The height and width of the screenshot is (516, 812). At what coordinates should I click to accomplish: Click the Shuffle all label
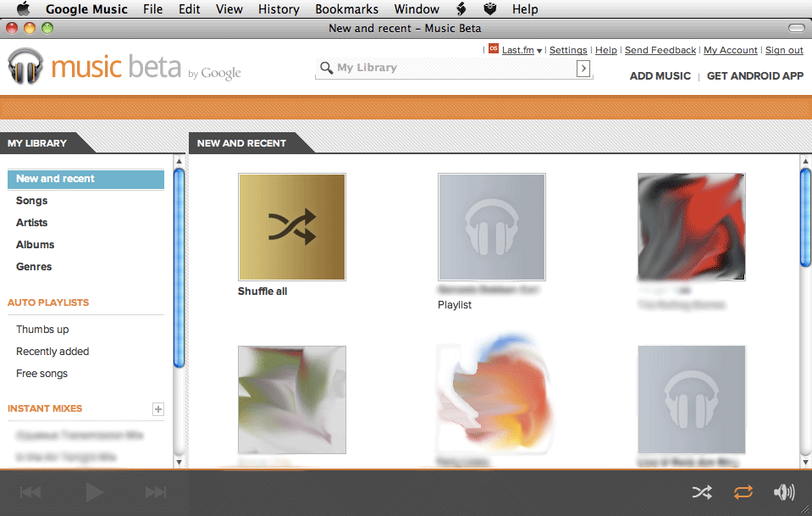[262, 291]
